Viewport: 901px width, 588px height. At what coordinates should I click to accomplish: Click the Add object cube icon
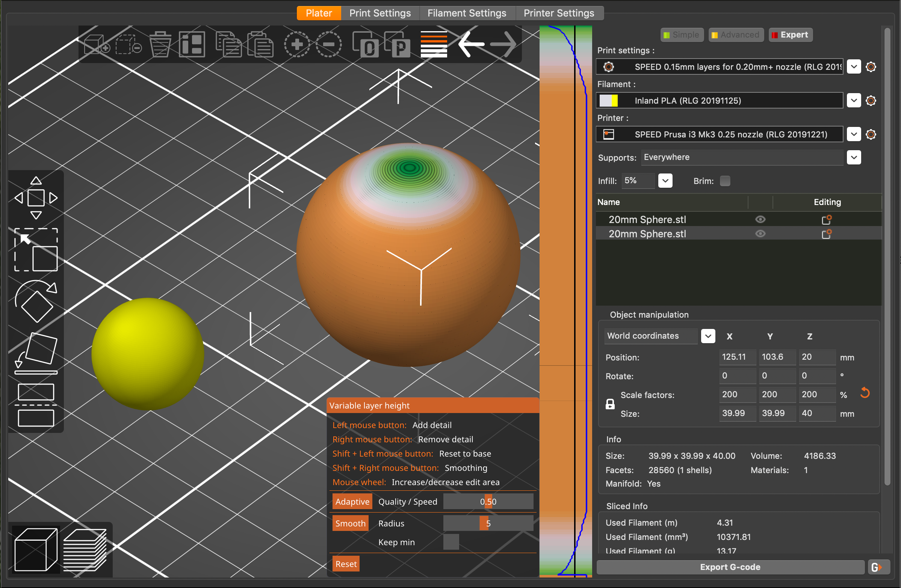[97, 45]
